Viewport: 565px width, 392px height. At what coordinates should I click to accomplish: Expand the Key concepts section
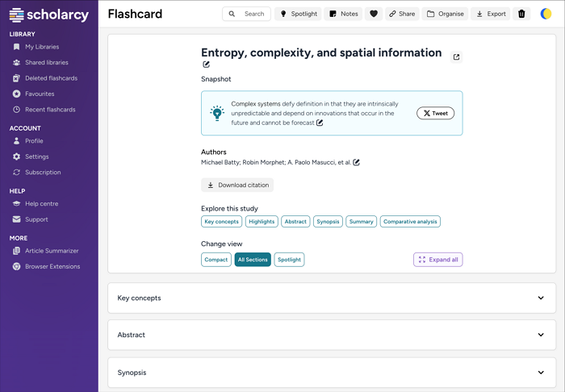pos(331,298)
